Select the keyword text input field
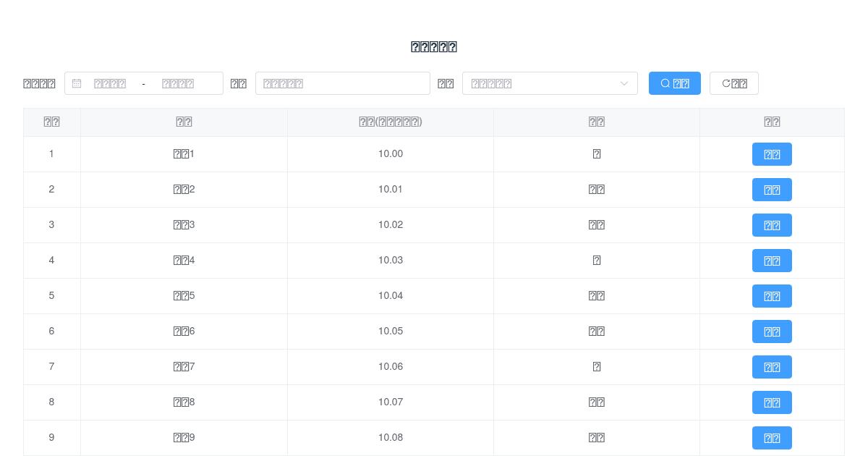This screenshot has height=456, width=868. click(x=342, y=83)
